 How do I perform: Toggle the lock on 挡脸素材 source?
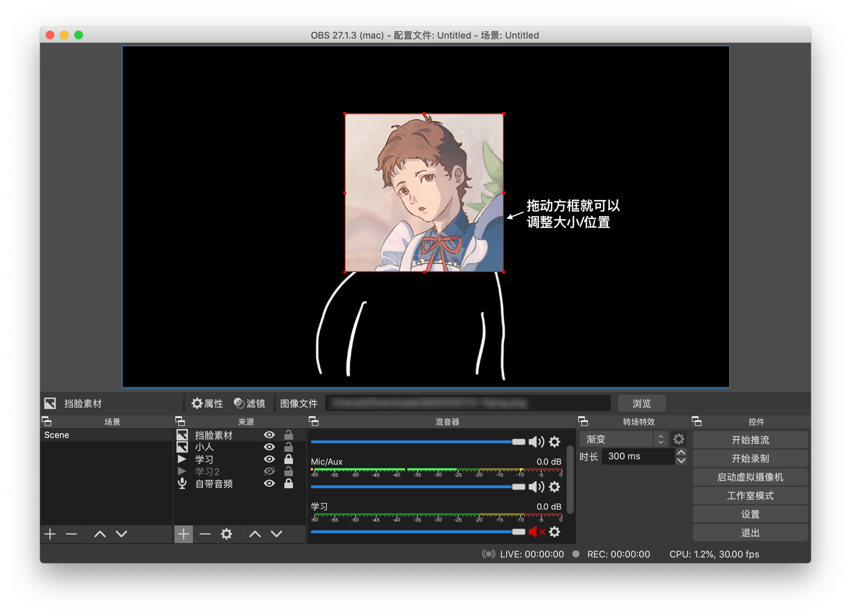tap(288, 435)
